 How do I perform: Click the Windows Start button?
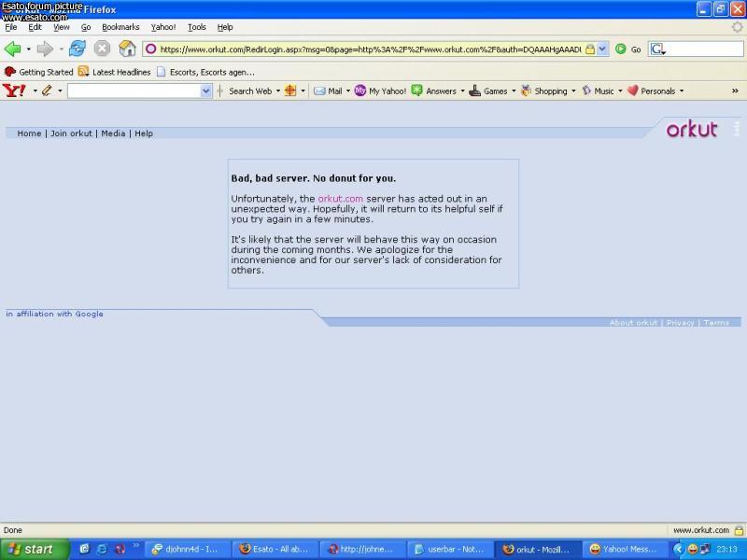[34, 549]
